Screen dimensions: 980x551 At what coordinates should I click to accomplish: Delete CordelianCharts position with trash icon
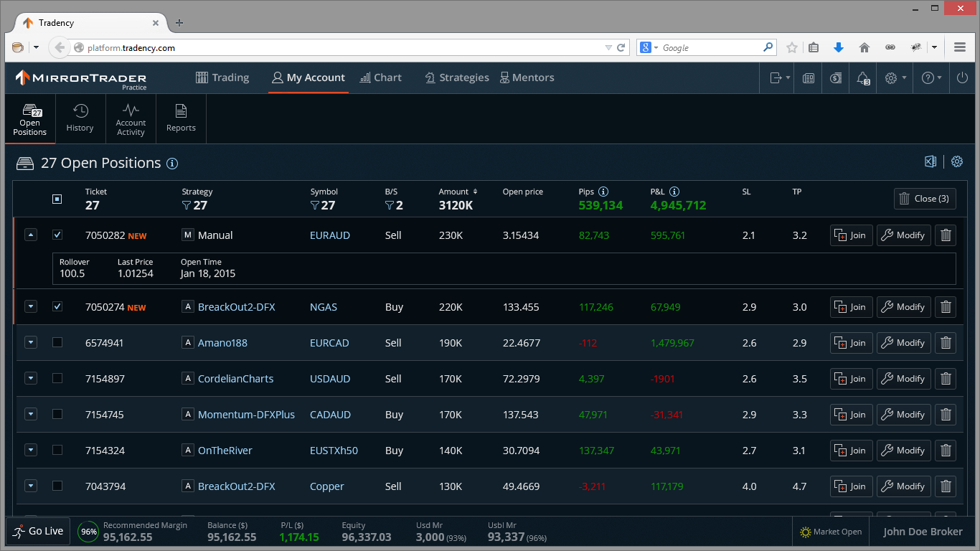(x=946, y=379)
